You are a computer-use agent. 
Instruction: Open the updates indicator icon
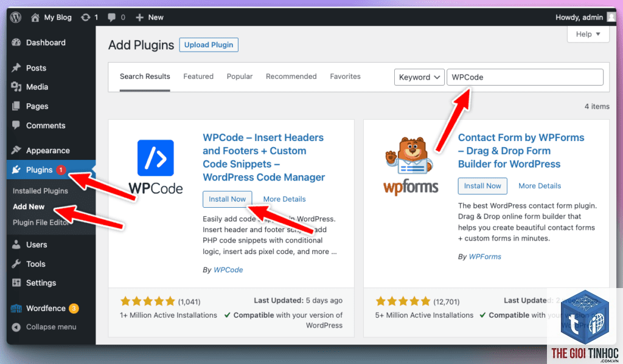[85, 18]
